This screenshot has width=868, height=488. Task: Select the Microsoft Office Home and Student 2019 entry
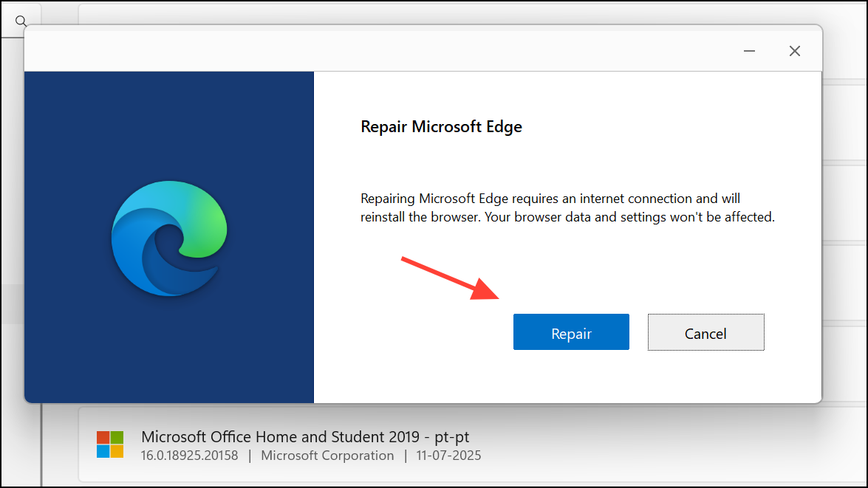pos(473,445)
